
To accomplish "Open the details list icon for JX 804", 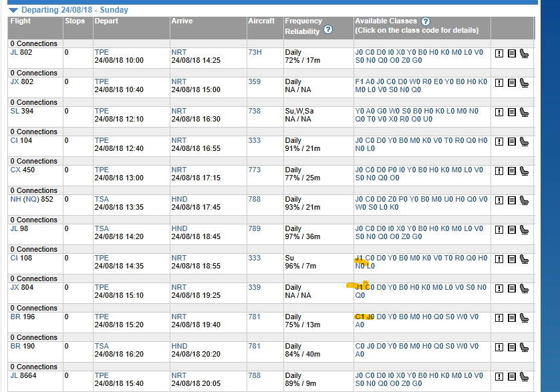I will [x=511, y=288].
